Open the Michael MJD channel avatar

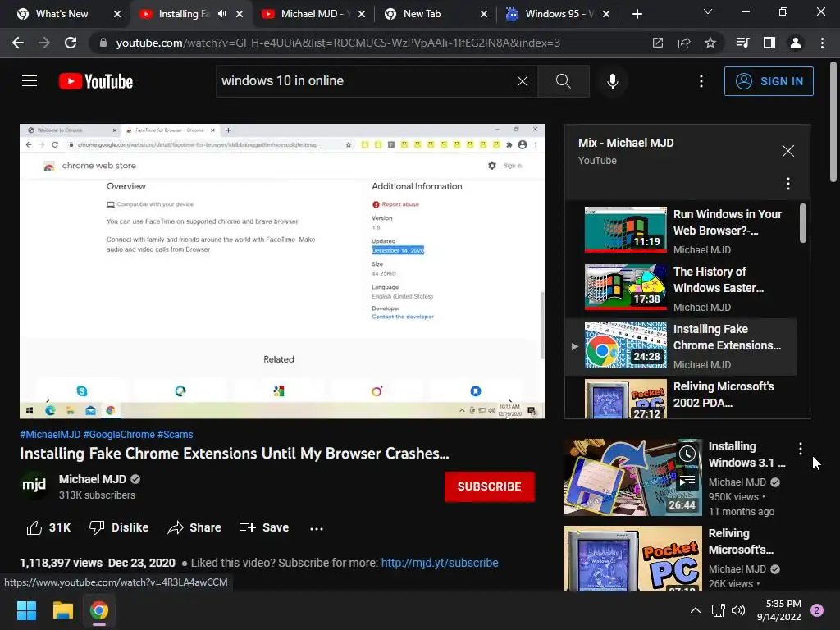(34, 486)
